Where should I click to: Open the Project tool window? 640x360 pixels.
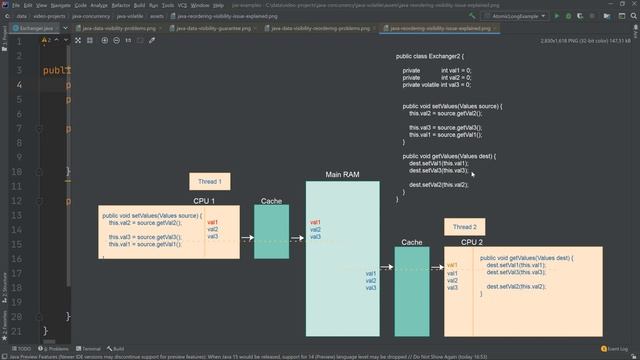coord(4,39)
